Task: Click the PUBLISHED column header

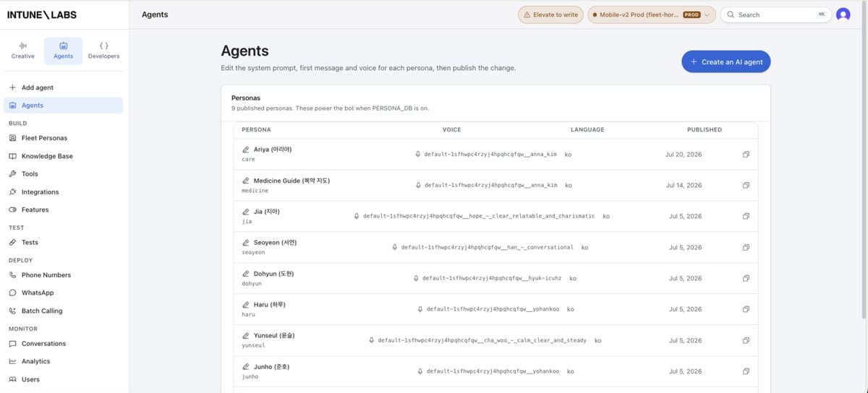Action: coord(705,130)
